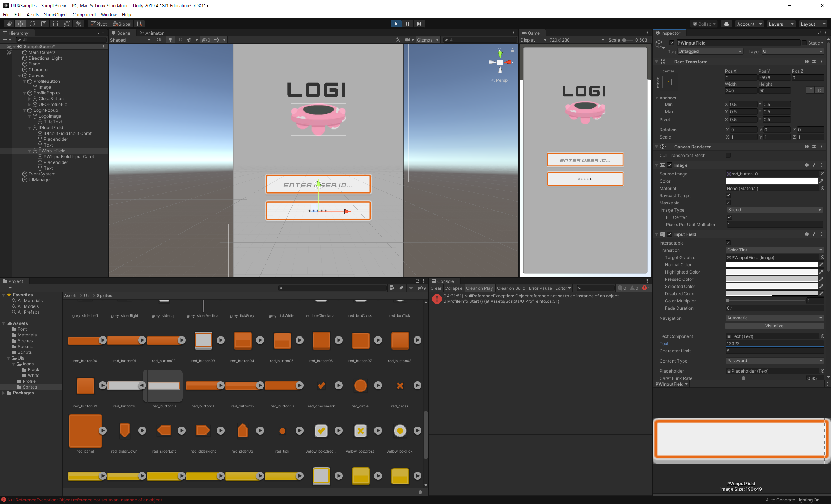Collapse the LoginPopup tree item
This screenshot has height=504, width=831.
click(x=25, y=110)
